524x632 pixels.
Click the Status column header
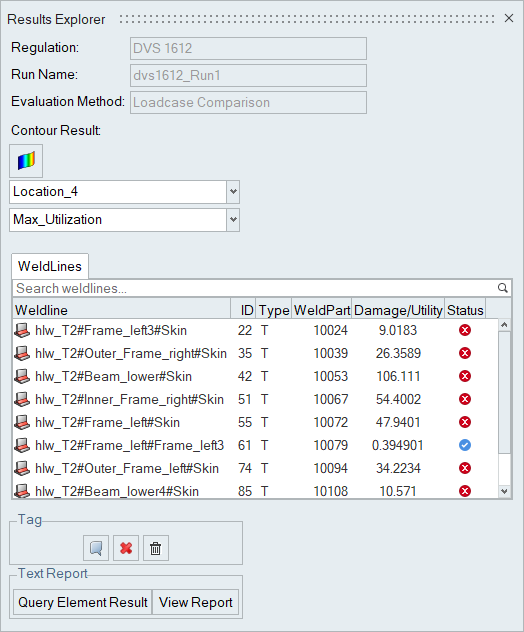click(x=465, y=310)
